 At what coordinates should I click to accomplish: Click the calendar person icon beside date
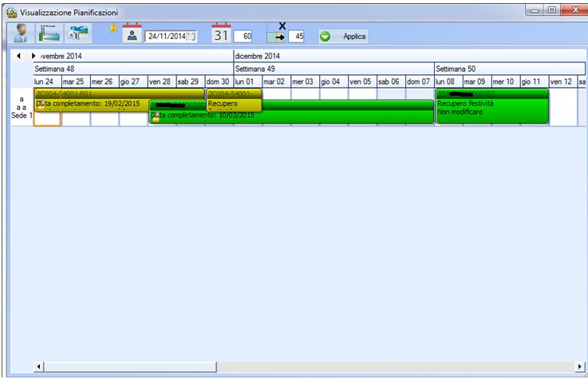click(132, 33)
